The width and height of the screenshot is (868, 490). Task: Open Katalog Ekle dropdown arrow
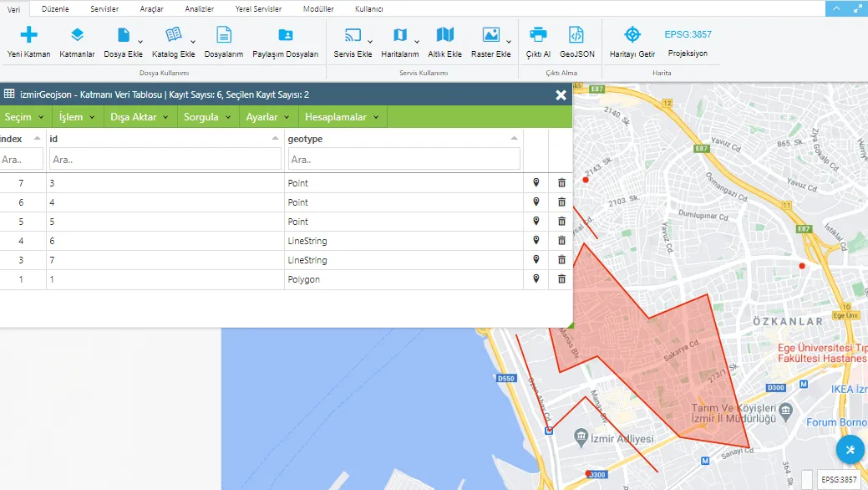[x=193, y=42]
